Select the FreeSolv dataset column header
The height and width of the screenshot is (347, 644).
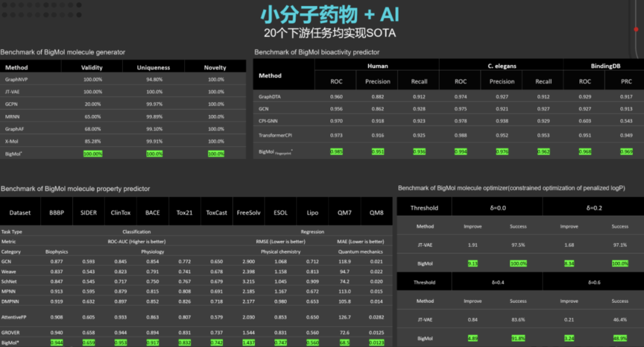pos(249,213)
